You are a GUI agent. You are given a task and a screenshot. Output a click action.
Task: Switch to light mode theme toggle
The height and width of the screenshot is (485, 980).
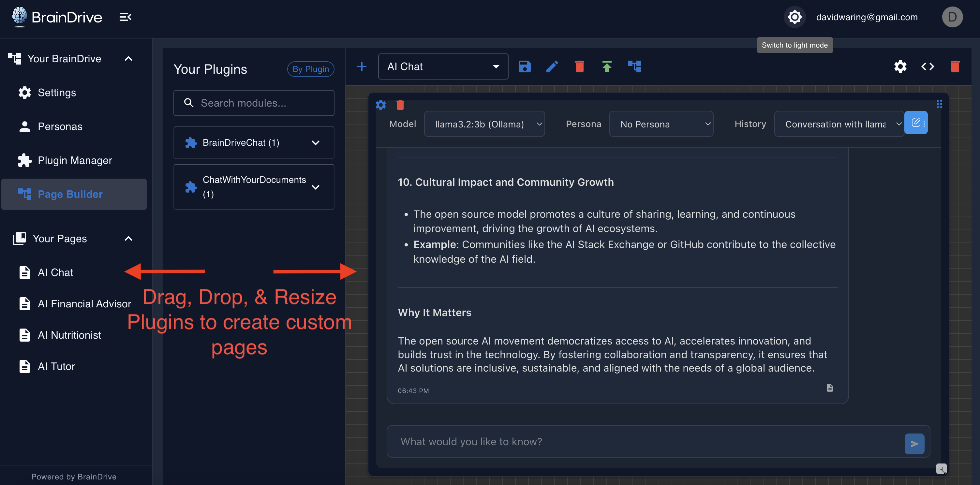click(x=794, y=17)
